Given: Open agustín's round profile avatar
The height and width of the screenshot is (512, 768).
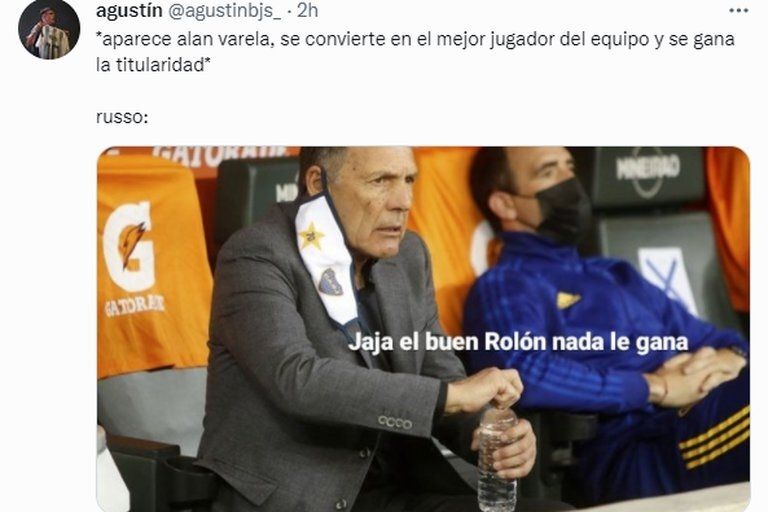Looking at the screenshot, I should coord(49,30).
